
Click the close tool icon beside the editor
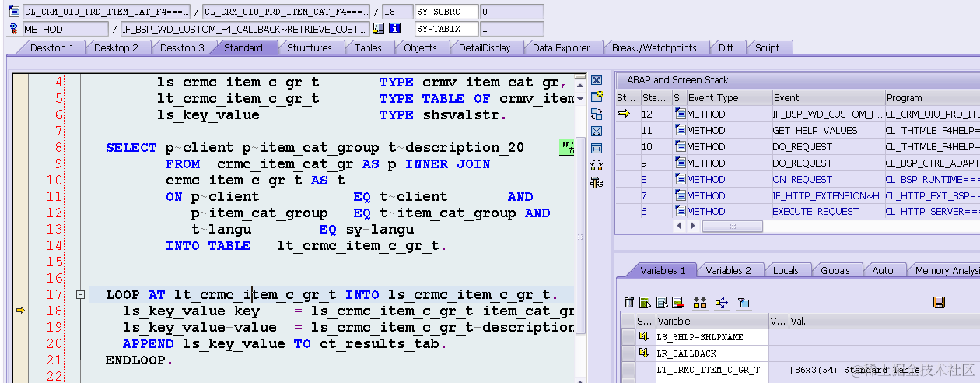597,80
